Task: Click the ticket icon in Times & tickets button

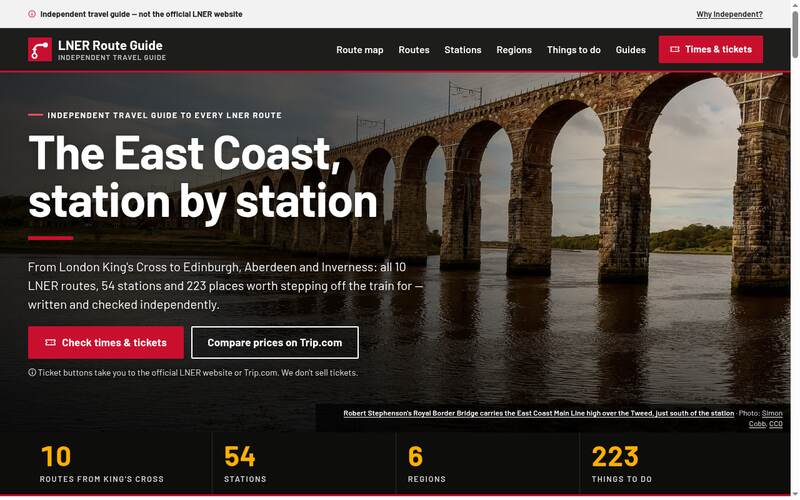Action: click(674, 49)
